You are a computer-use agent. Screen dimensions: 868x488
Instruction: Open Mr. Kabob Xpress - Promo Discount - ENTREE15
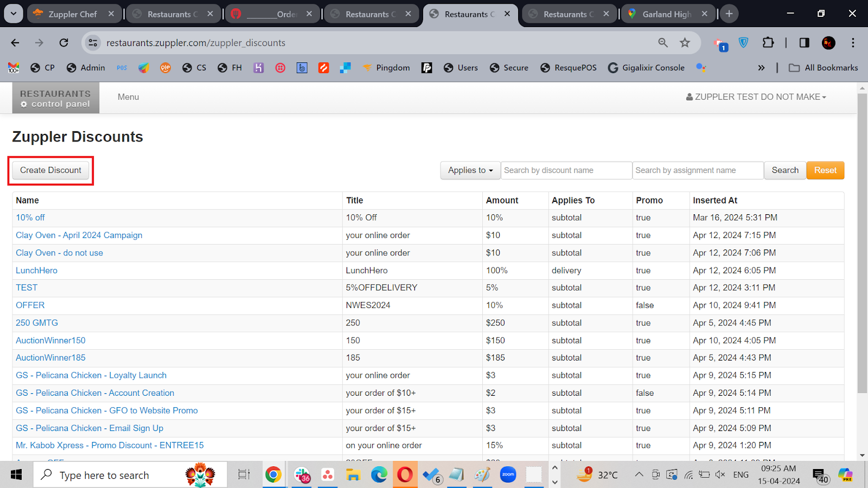coord(110,445)
